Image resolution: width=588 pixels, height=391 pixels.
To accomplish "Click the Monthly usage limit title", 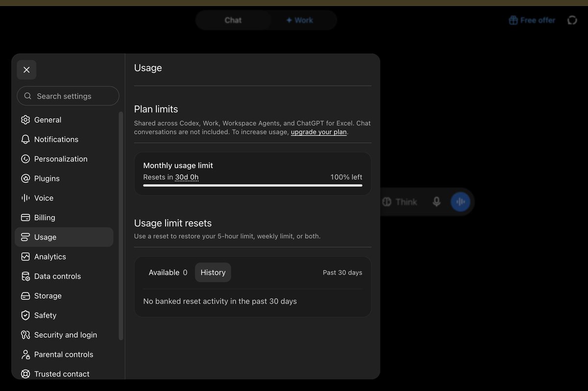I will click(178, 165).
